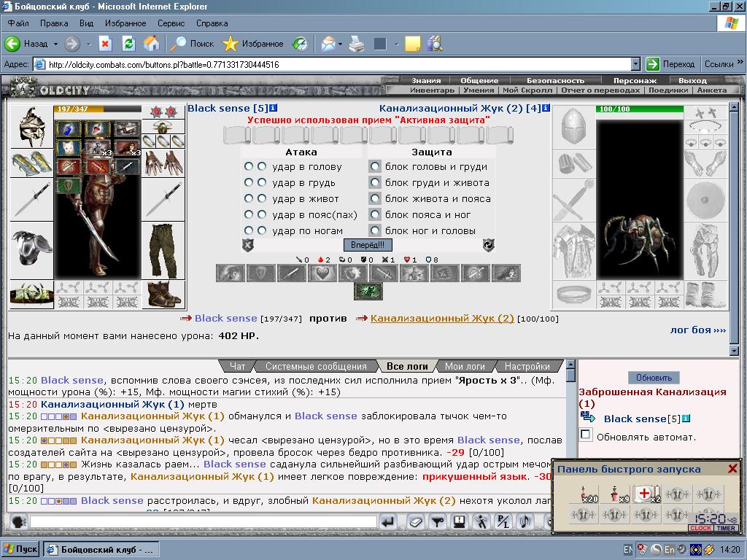Open IE History toolbar icon

[x=301, y=44]
